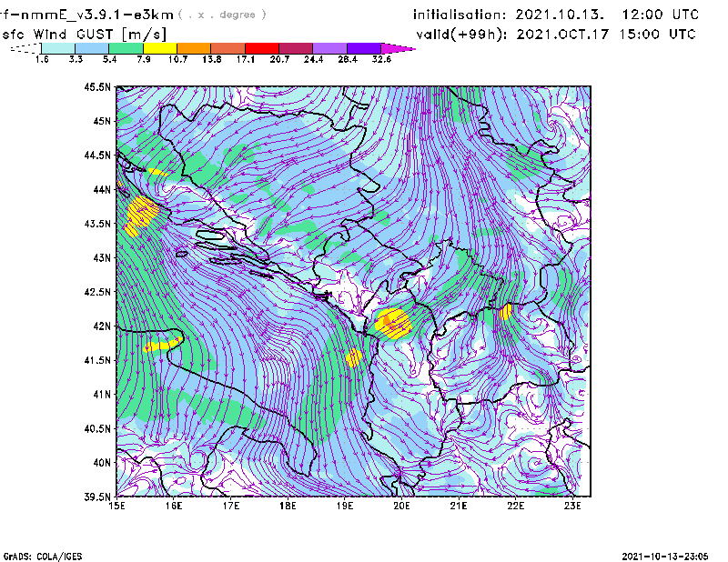
Task: Click the red 17.1–20.7 legend swatch
Action: (x=262, y=48)
